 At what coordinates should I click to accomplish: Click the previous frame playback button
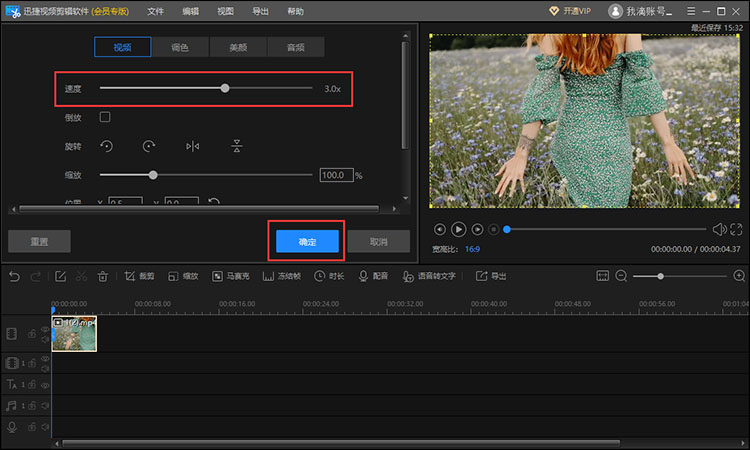(x=440, y=230)
